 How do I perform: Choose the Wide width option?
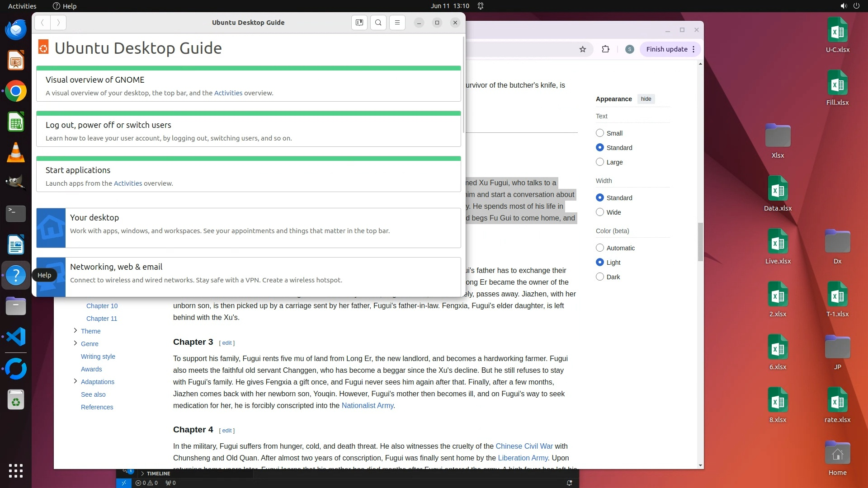[600, 212]
